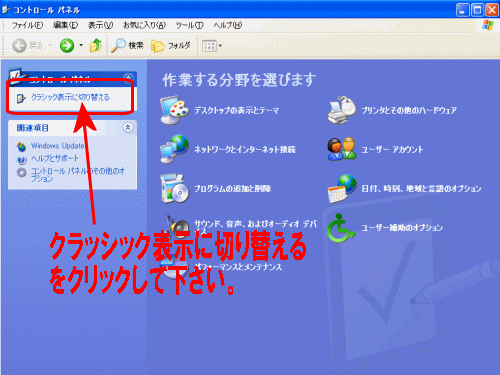Click the Up folder toolbar icon
This screenshot has height=375, width=500.
(x=96, y=45)
